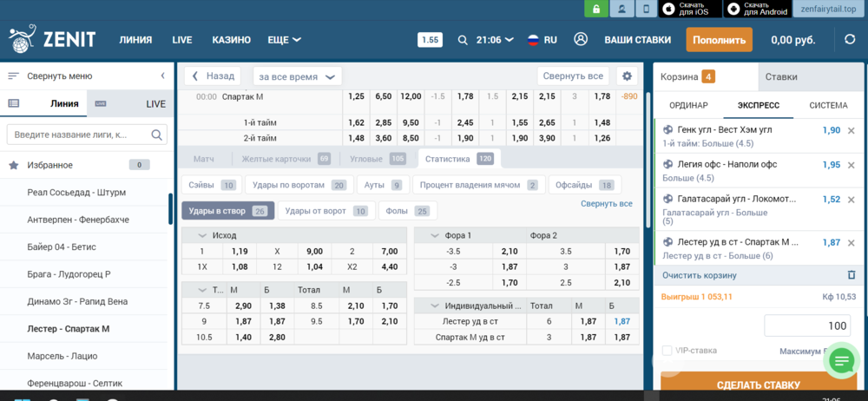
Task: Switch to the Желтые карточки tab
Action: point(286,159)
